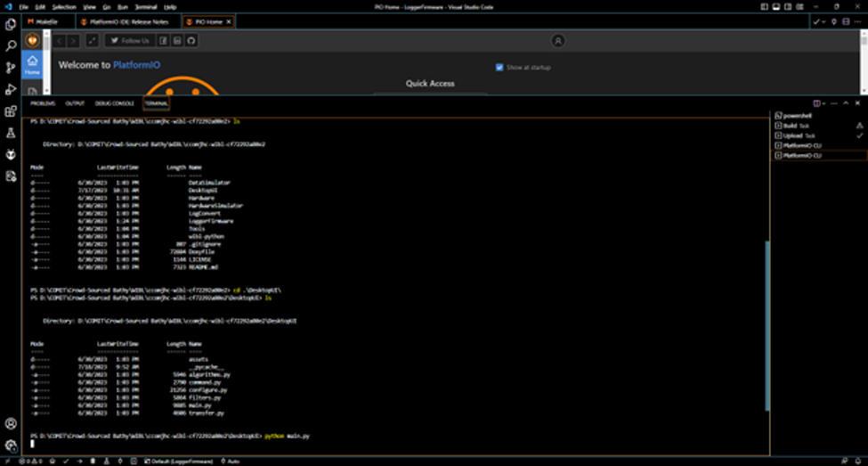The width and height of the screenshot is (868, 466).
Task: Split editor layout icon in editor toolbar
Action: point(846,21)
